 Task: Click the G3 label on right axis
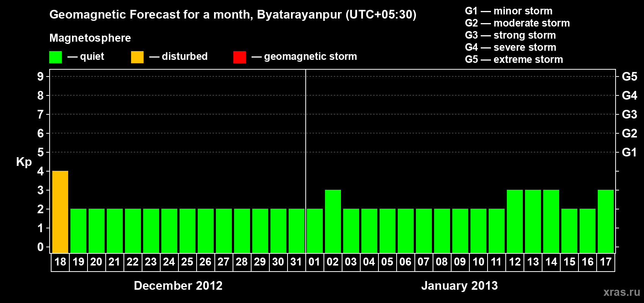(630, 114)
